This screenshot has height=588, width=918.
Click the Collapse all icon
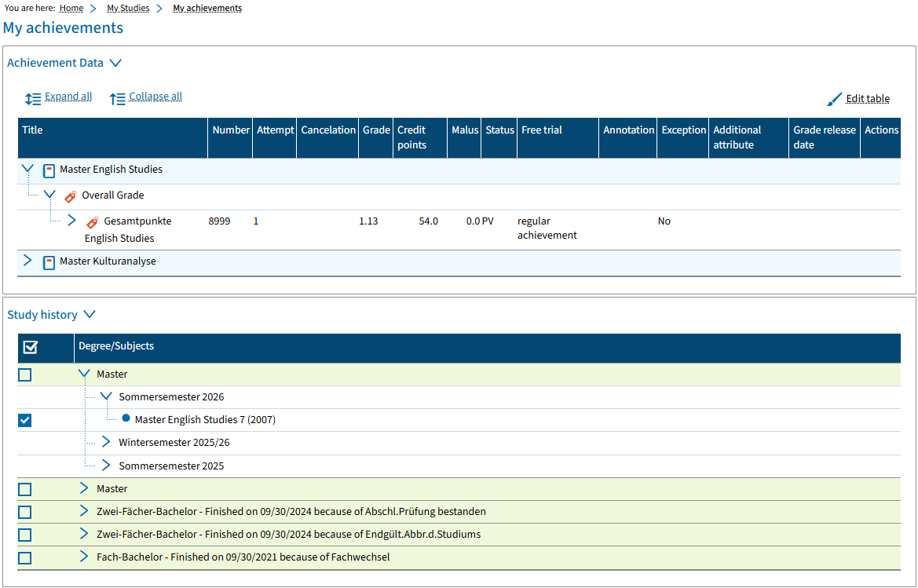tap(117, 99)
